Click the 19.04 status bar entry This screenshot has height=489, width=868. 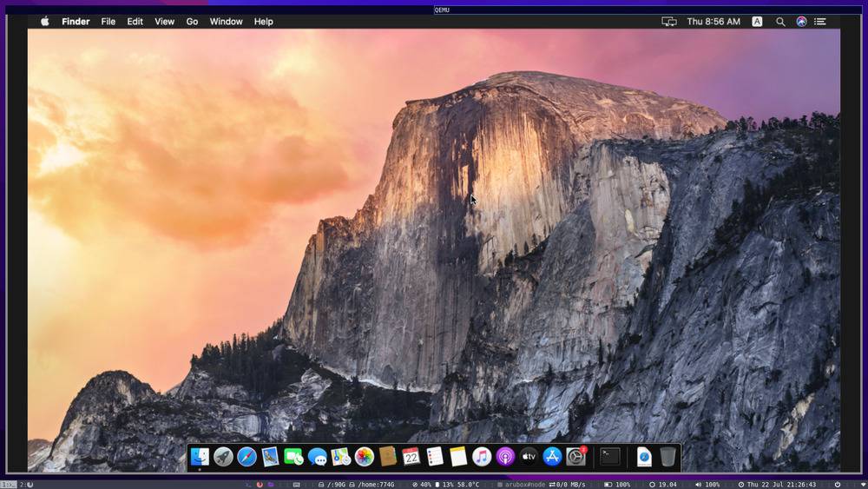point(662,485)
